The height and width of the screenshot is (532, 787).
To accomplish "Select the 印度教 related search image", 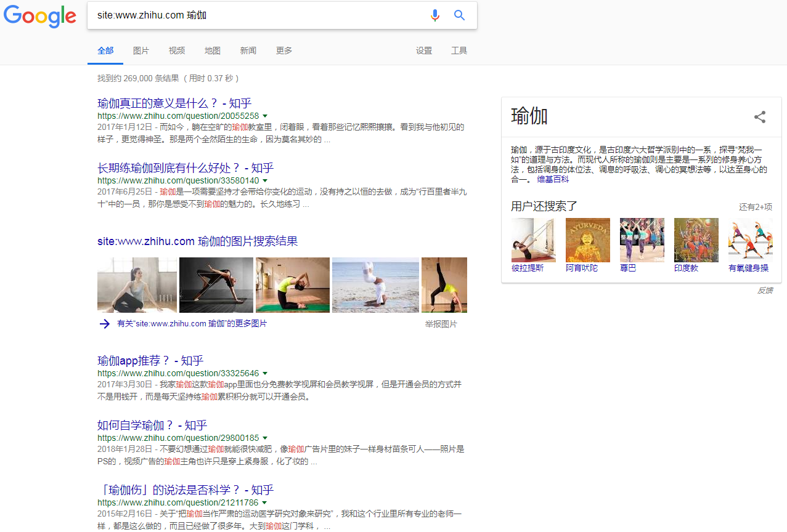I will (x=696, y=240).
